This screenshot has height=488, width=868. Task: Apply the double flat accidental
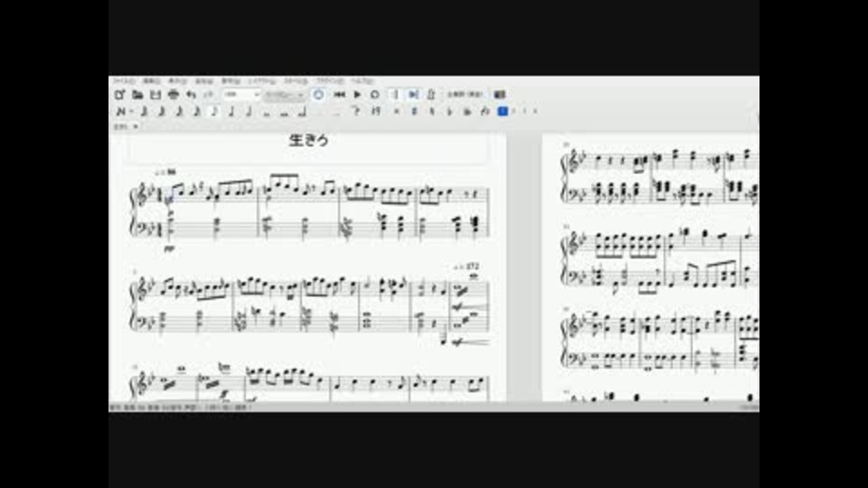467,111
